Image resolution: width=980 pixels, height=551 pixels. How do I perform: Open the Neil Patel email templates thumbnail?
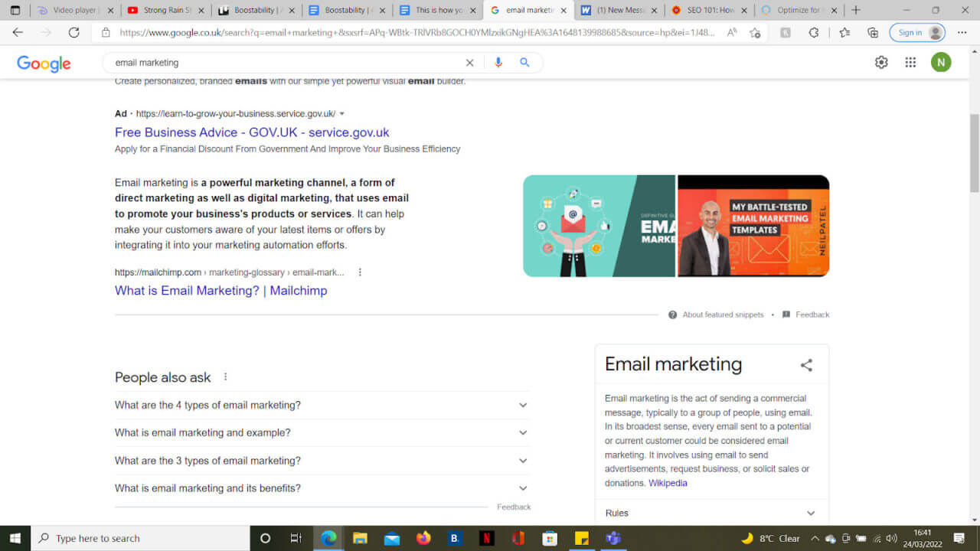[753, 226]
